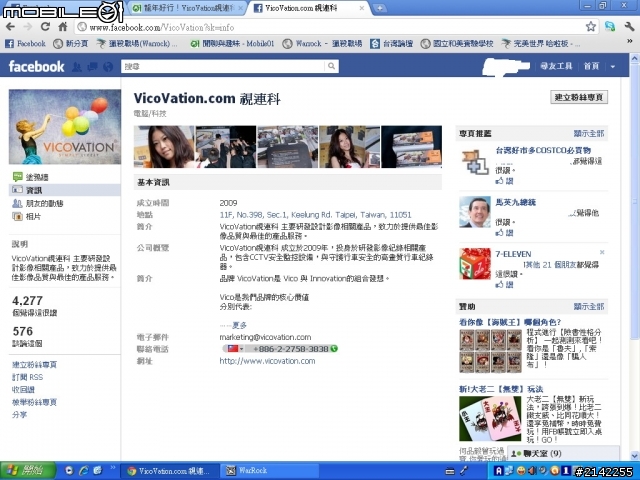
Task: Open the 7-ELEVEN page link
Action: [x=513, y=254]
